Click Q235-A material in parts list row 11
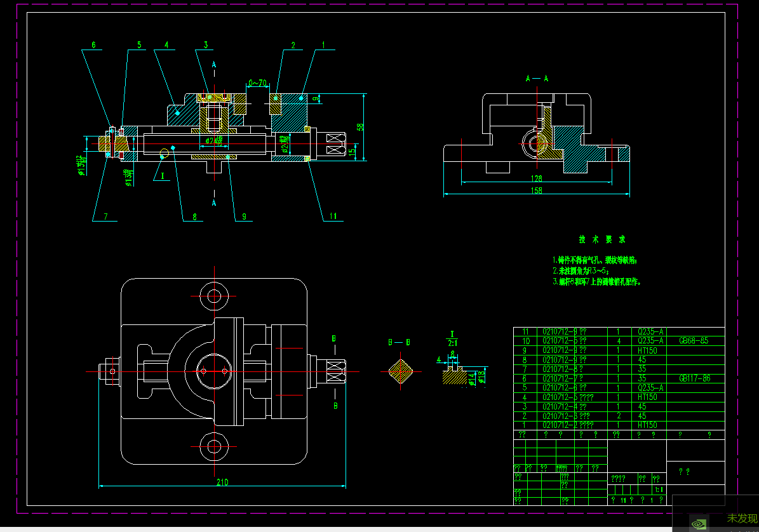Screen dimensions: 759x532 pos(650,332)
